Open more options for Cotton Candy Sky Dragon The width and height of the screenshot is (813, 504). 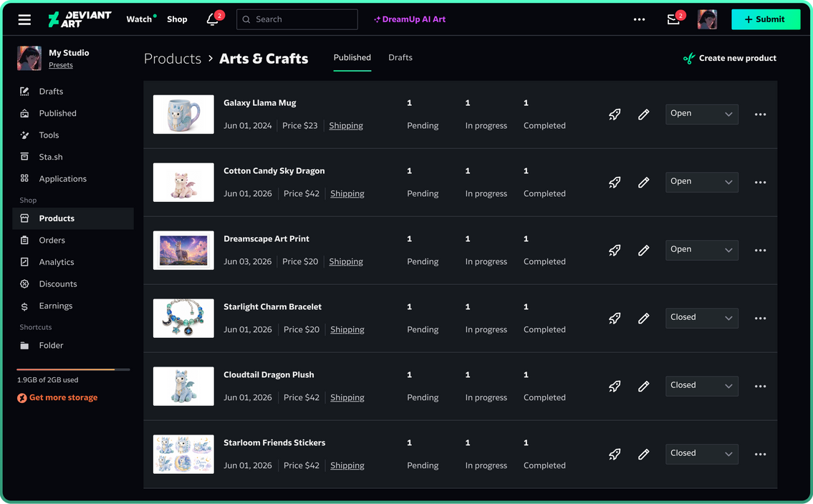coord(760,183)
